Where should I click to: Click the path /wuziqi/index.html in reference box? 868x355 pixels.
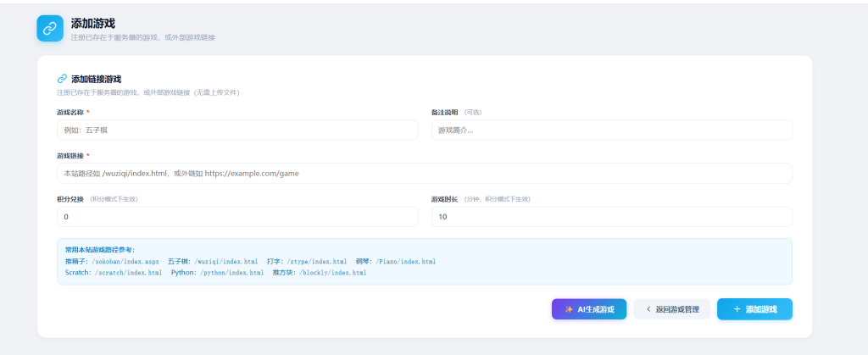point(224,261)
